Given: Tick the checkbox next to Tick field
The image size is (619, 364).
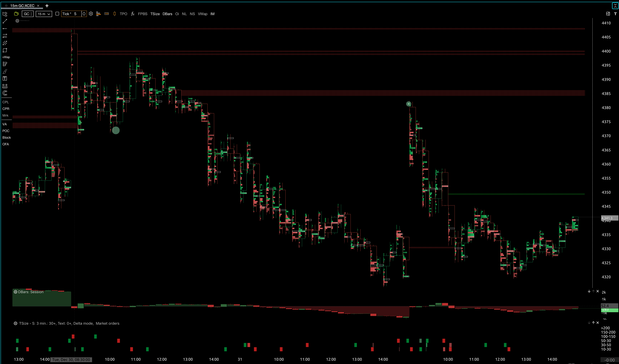Looking at the screenshot, I should [57, 14].
